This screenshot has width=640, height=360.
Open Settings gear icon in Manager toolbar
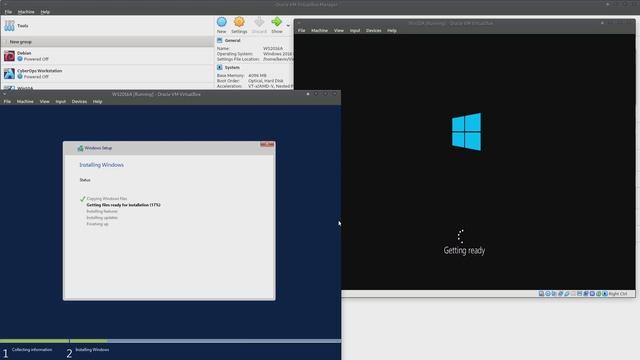(x=239, y=22)
